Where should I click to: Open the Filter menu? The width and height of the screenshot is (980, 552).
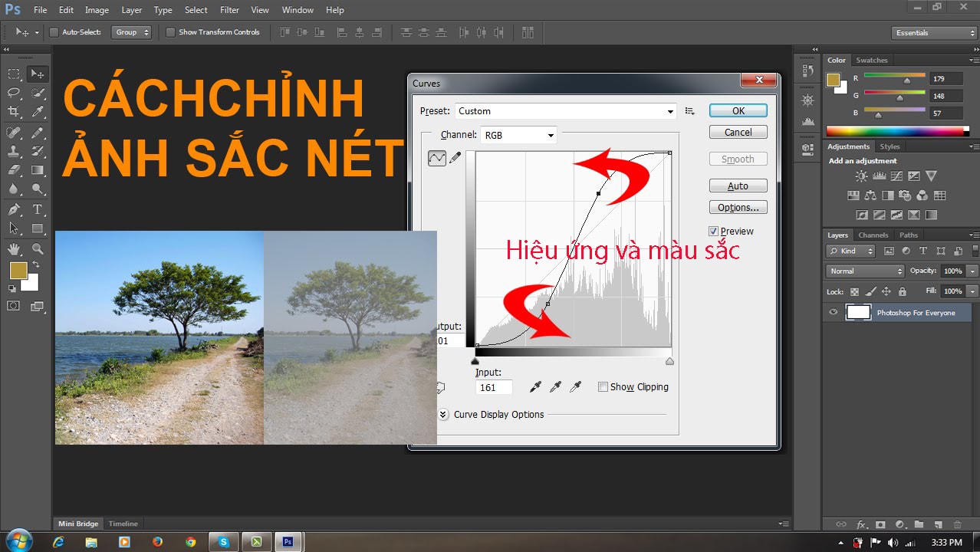[x=229, y=10]
